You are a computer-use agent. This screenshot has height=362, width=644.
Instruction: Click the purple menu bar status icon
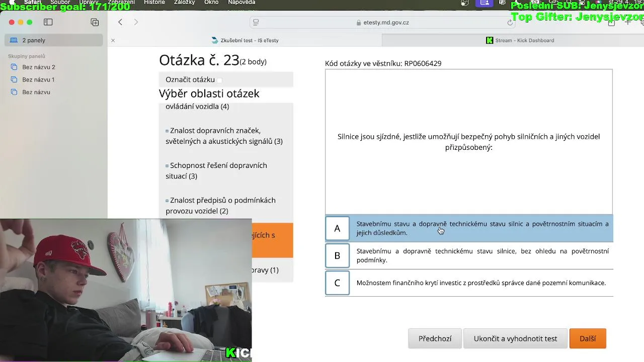[x=485, y=3]
